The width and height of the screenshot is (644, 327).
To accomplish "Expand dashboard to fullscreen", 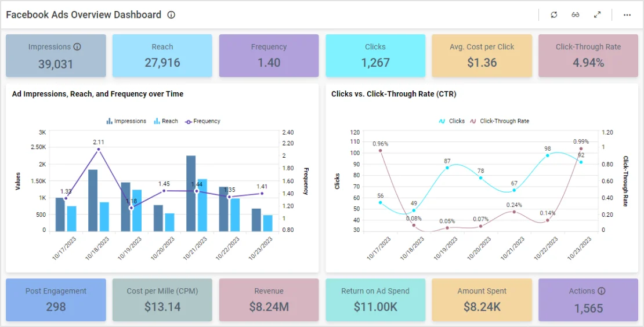I will pyautogui.click(x=597, y=15).
